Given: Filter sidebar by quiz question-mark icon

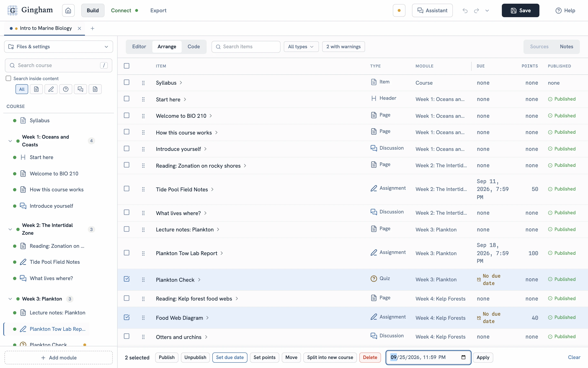Looking at the screenshot, I should click(66, 89).
